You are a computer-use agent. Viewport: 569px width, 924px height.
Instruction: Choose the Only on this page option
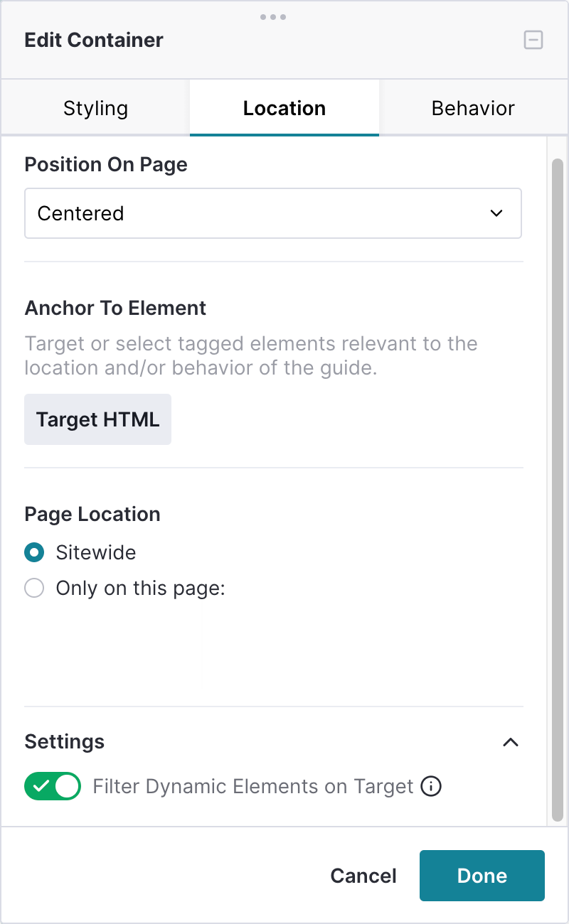point(34,589)
